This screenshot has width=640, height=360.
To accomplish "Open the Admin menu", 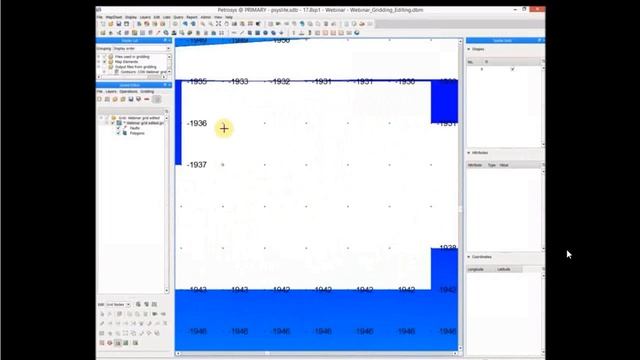I will click(206, 17).
